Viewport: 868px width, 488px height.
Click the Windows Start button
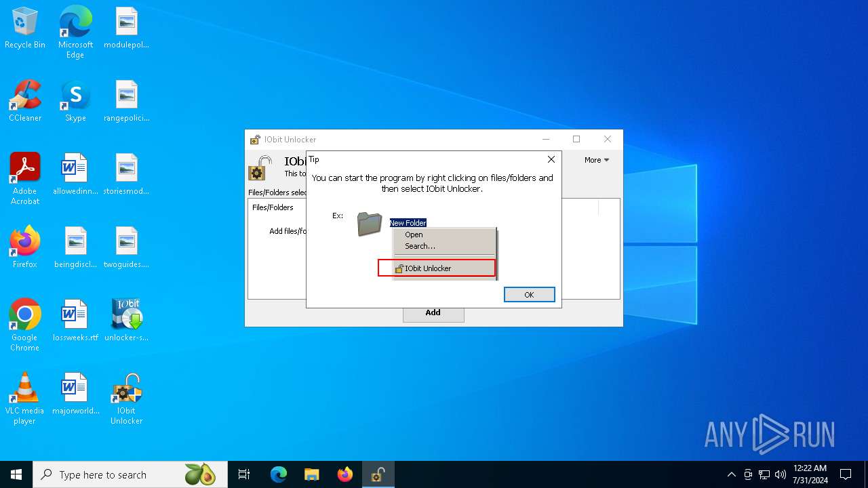(x=16, y=474)
